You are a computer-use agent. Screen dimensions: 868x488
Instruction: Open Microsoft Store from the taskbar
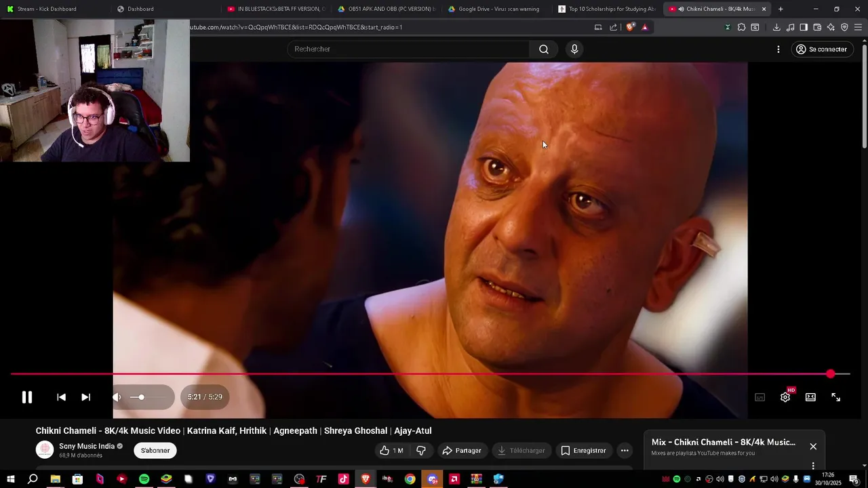pos(77,479)
